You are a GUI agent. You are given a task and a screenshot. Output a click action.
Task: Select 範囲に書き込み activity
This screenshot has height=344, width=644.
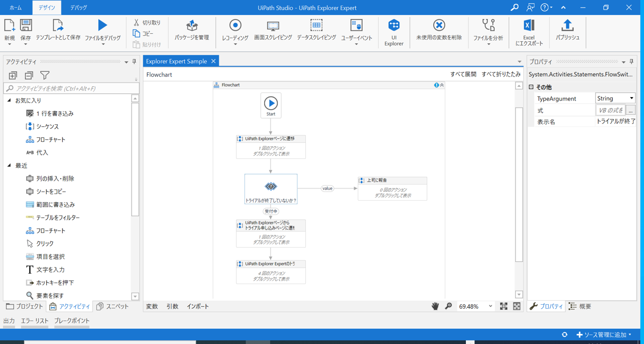[x=49, y=205]
